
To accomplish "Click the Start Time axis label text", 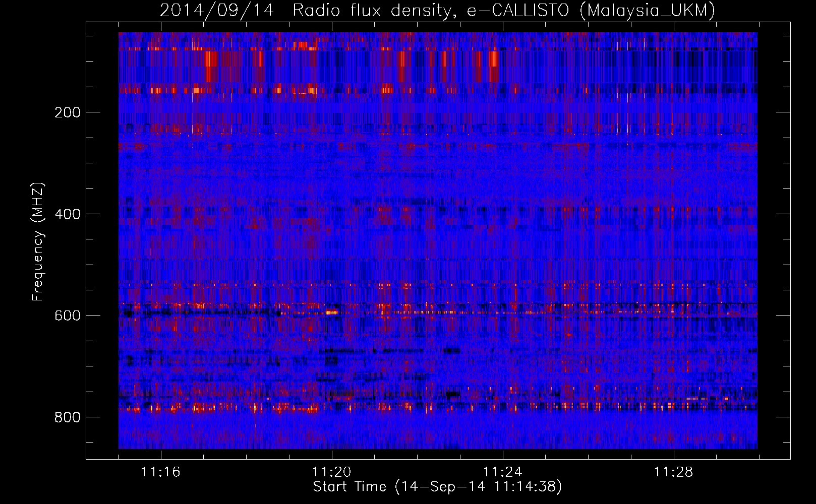I will pos(437,487).
